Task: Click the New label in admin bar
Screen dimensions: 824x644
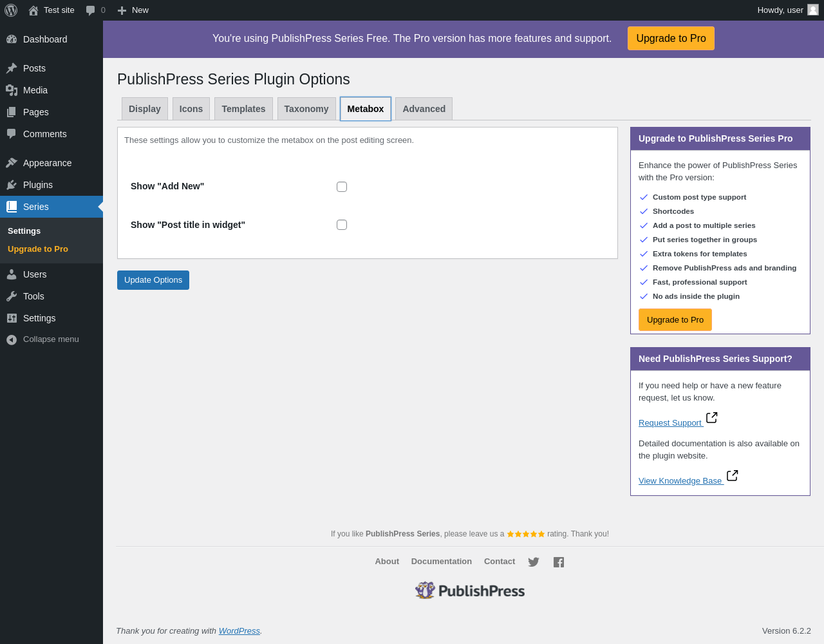Action: coord(140,10)
